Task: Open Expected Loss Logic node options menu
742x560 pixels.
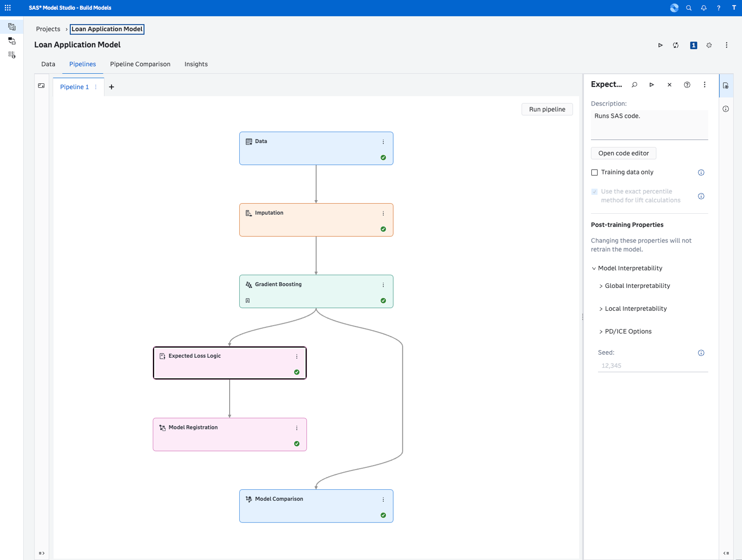Action: pyautogui.click(x=296, y=356)
